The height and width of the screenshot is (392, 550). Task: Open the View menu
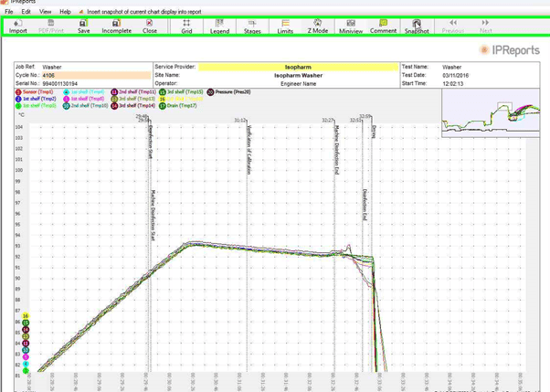pyautogui.click(x=46, y=12)
